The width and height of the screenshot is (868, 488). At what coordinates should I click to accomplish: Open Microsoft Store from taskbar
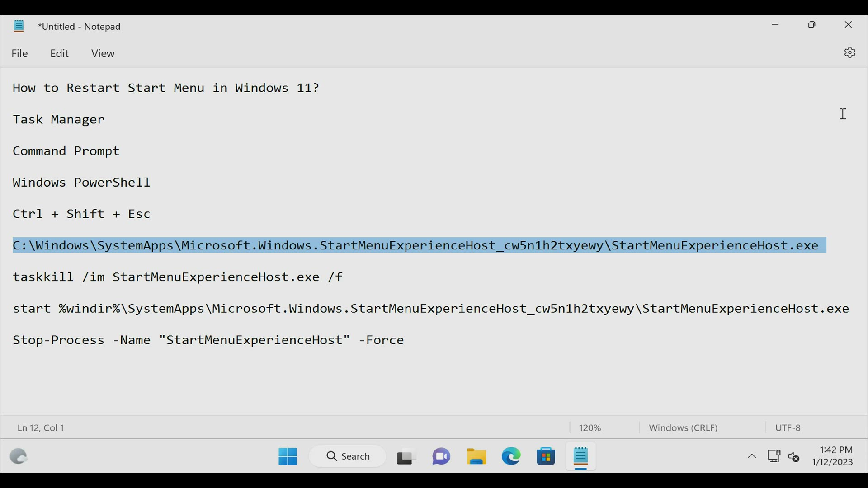pyautogui.click(x=546, y=457)
